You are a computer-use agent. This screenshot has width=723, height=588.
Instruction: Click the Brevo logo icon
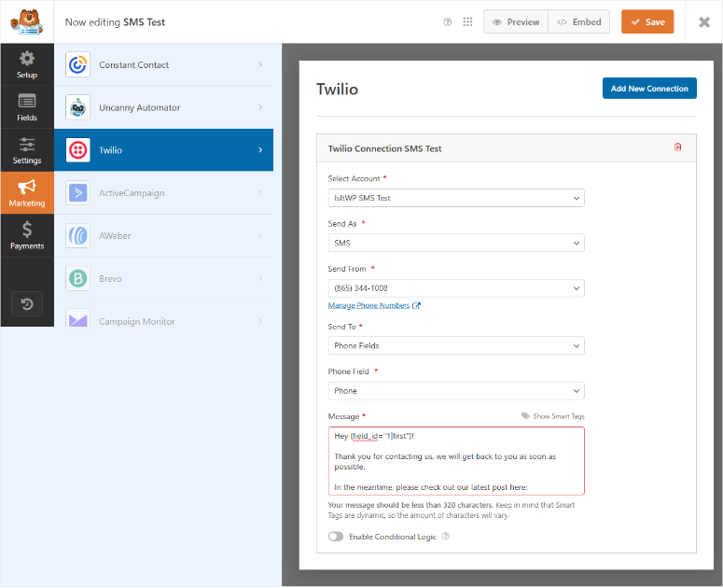77,278
